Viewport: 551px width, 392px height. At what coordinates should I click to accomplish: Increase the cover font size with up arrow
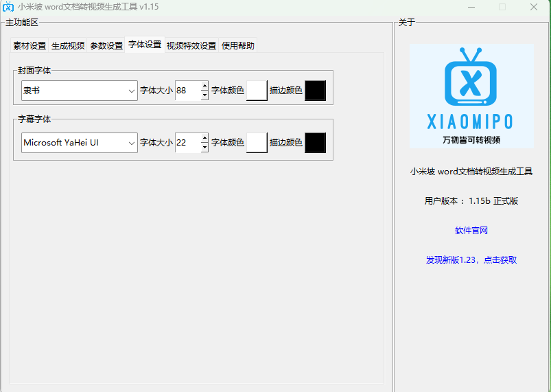[204, 87]
